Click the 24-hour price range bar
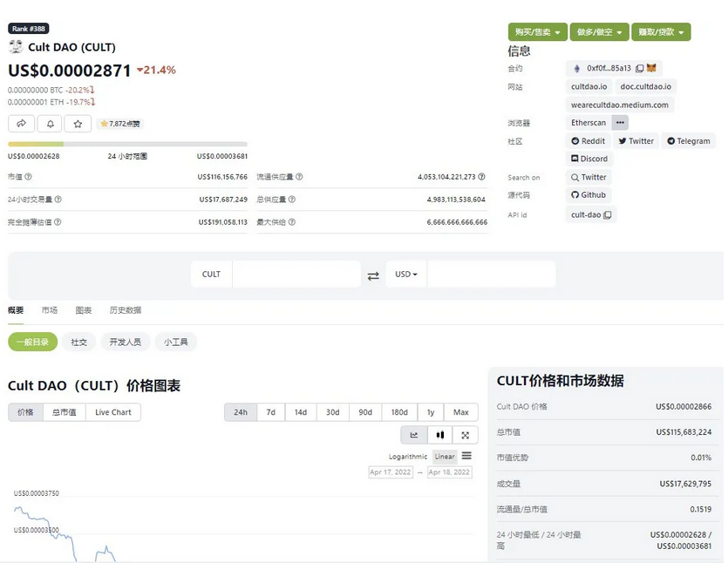The width and height of the screenshot is (728, 563). (127, 145)
